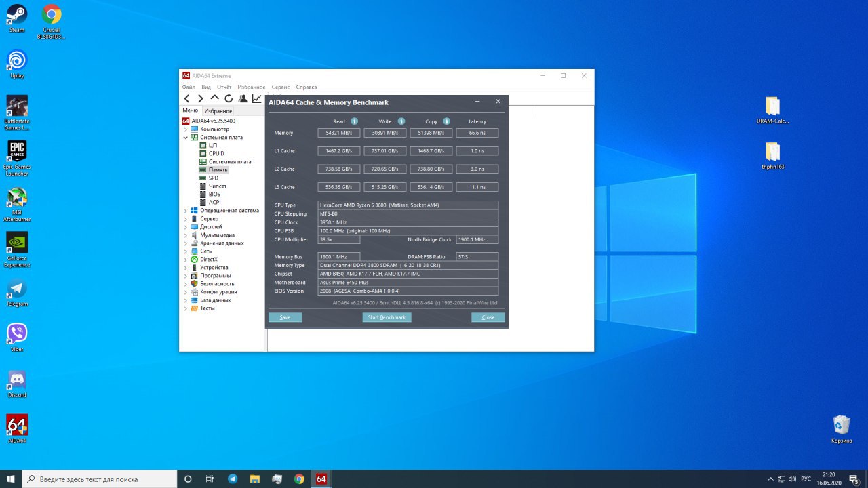Select the Чипсет tree item

point(218,186)
